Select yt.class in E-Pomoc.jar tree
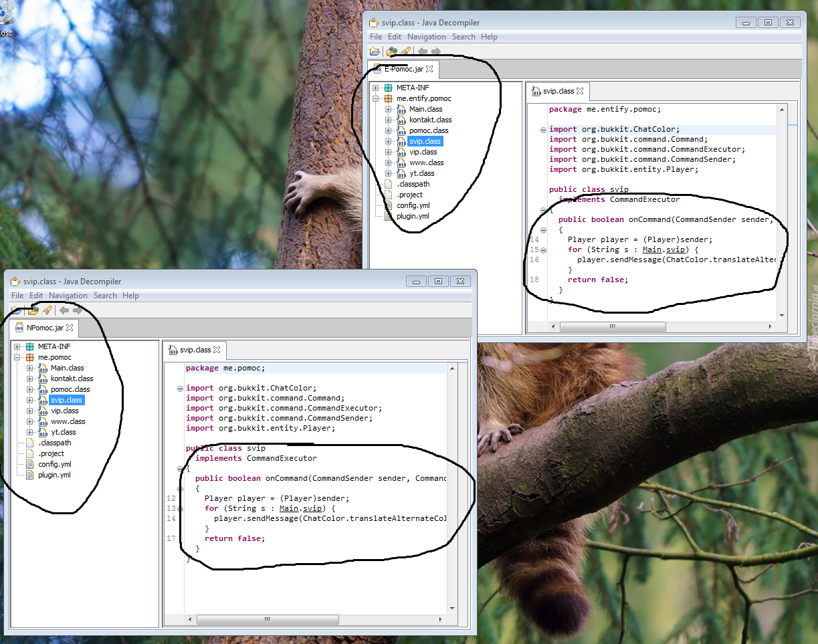 pos(421,173)
